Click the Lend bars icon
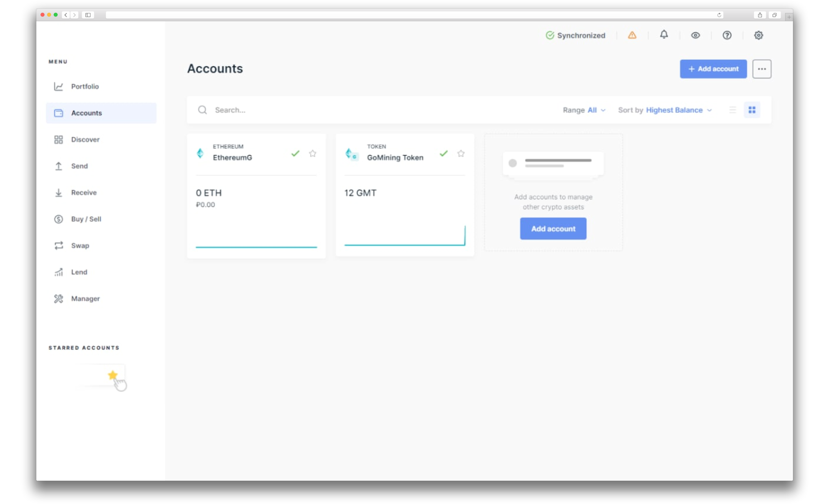 pos(58,272)
